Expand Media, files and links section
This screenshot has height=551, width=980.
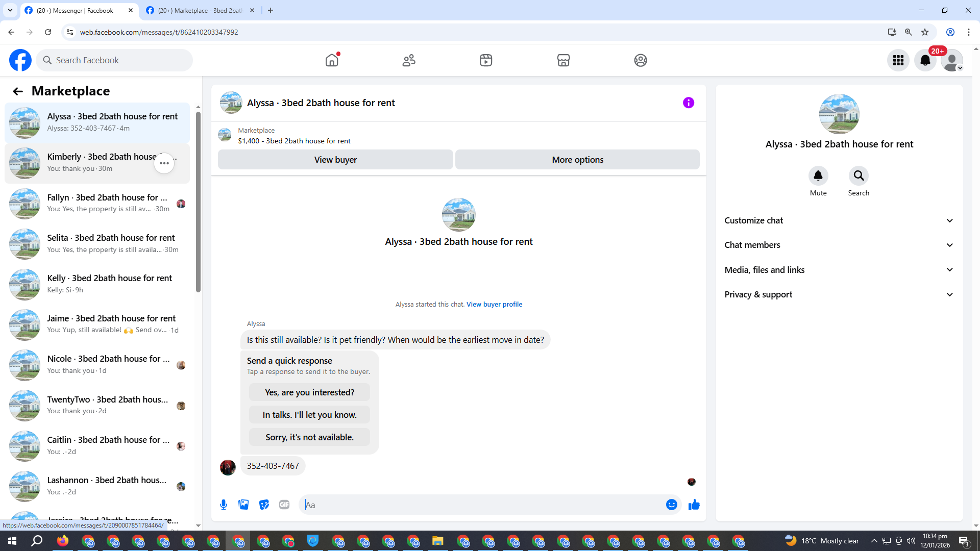click(839, 270)
